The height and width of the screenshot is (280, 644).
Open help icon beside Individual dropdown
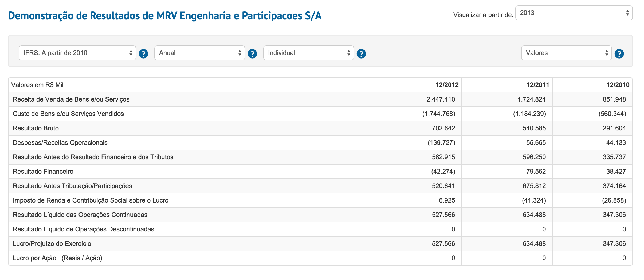tap(361, 54)
